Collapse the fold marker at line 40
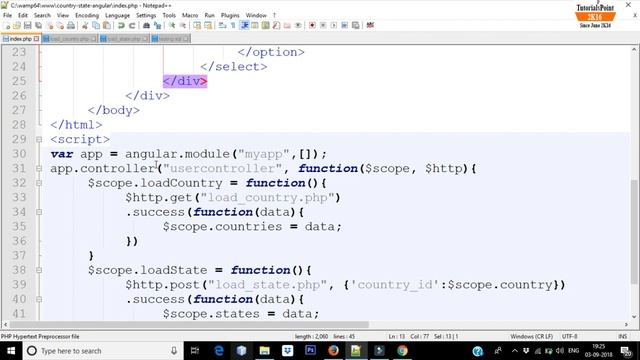Screen dimensions: 640x360 click(39, 300)
